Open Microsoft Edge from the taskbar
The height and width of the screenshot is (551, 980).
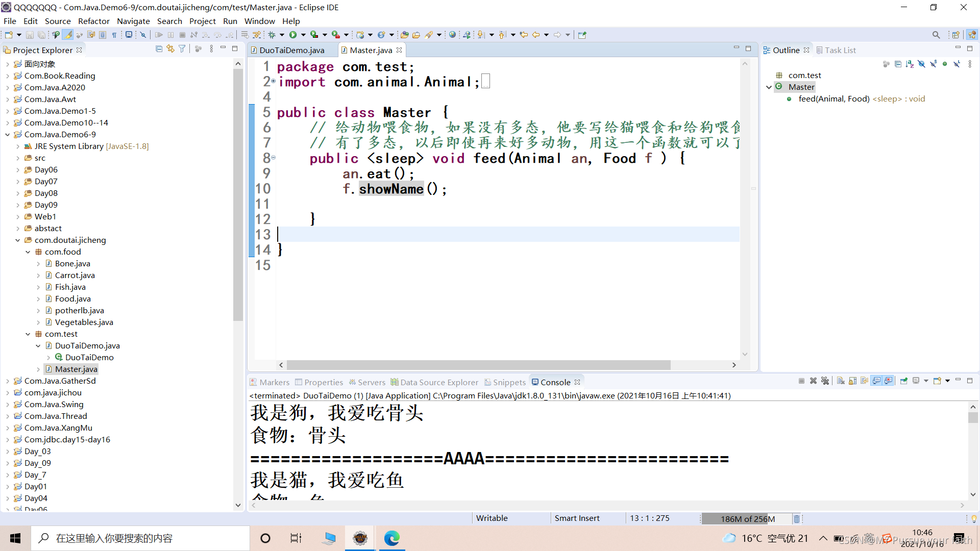pyautogui.click(x=391, y=538)
